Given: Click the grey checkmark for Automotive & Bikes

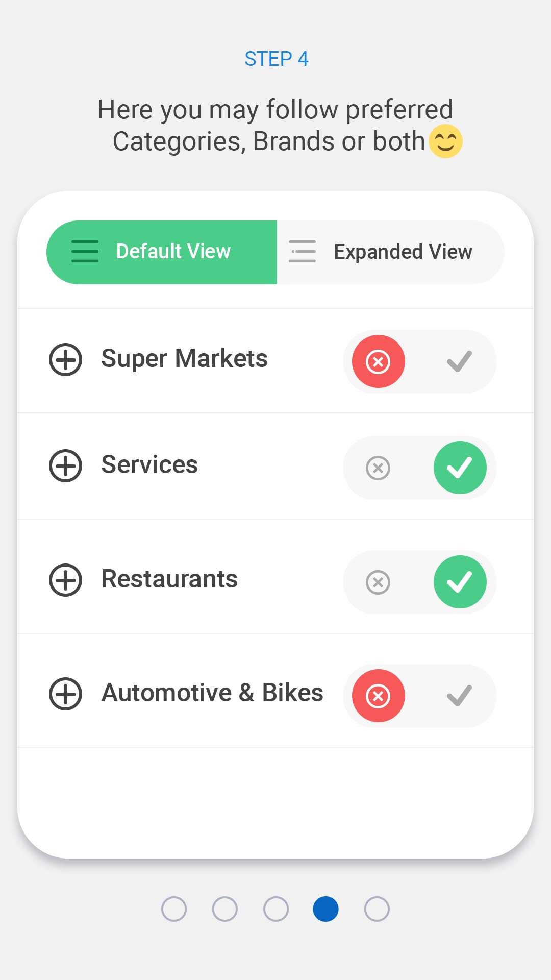Looking at the screenshot, I should point(459,696).
